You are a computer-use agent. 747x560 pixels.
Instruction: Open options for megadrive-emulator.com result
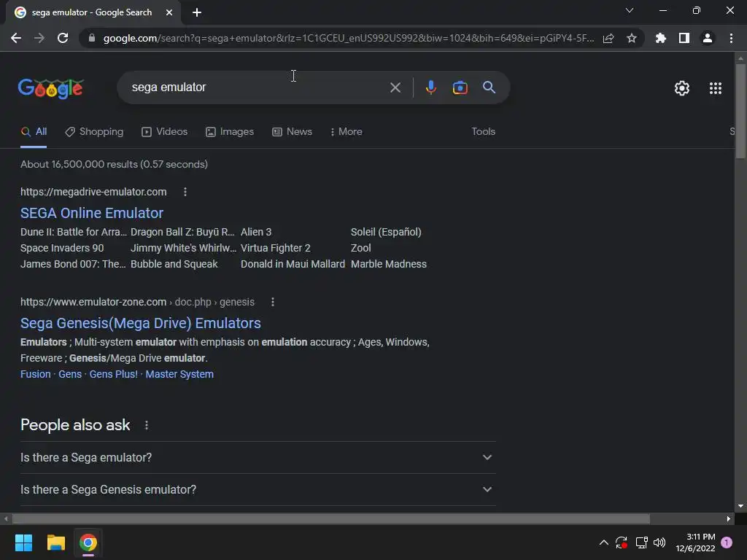pos(185,192)
